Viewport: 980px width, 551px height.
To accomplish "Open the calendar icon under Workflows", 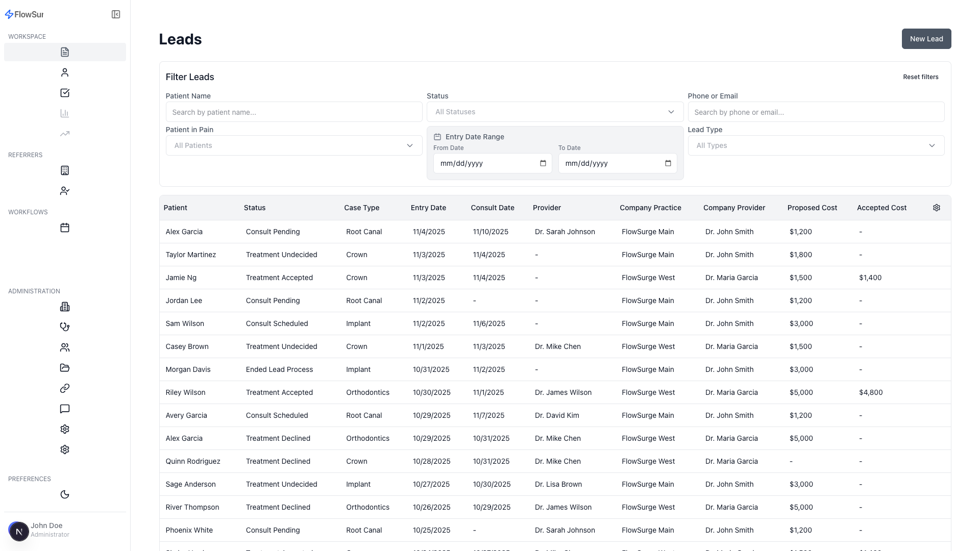I will [64, 228].
